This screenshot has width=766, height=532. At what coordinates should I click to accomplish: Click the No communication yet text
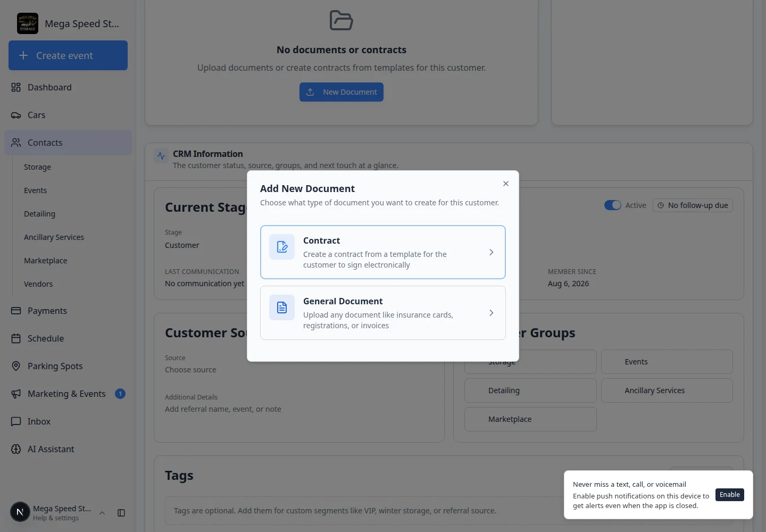204,284
